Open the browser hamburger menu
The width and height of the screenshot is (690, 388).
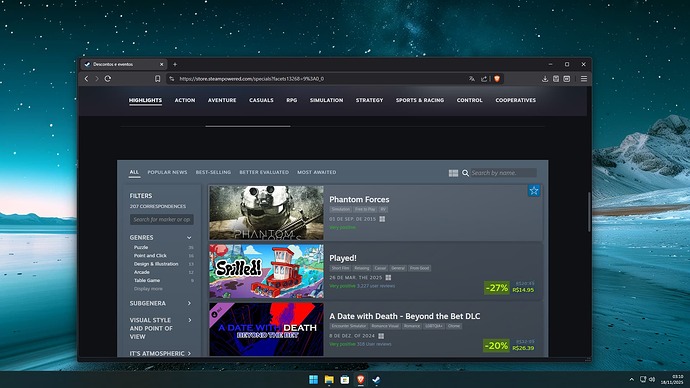click(x=584, y=79)
